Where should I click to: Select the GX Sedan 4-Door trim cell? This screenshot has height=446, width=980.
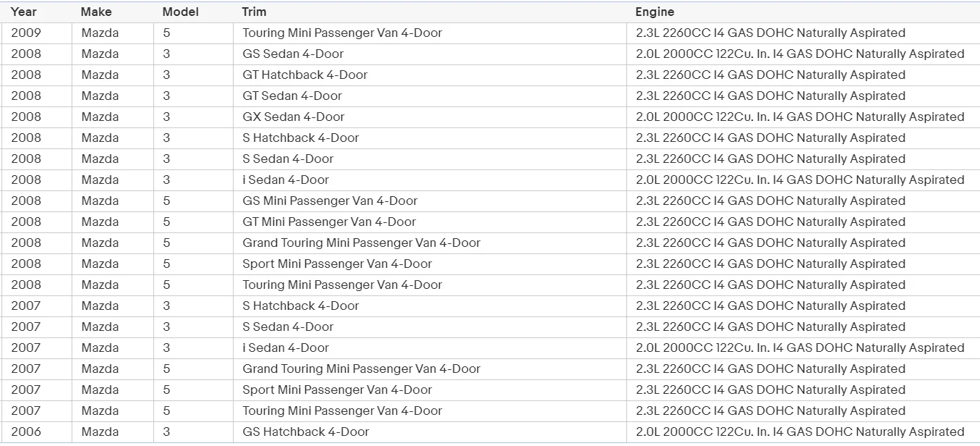point(294,117)
